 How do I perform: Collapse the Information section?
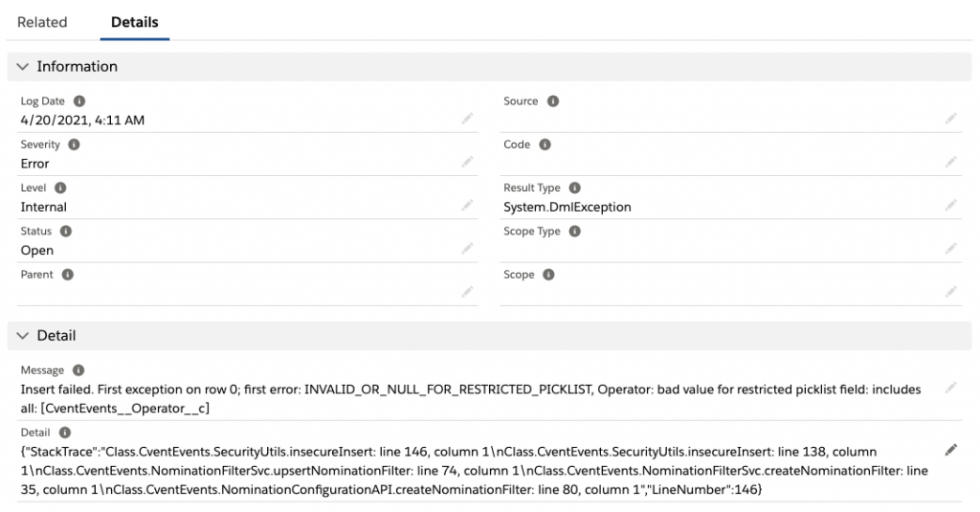pyautogui.click(x=23, y=67)
